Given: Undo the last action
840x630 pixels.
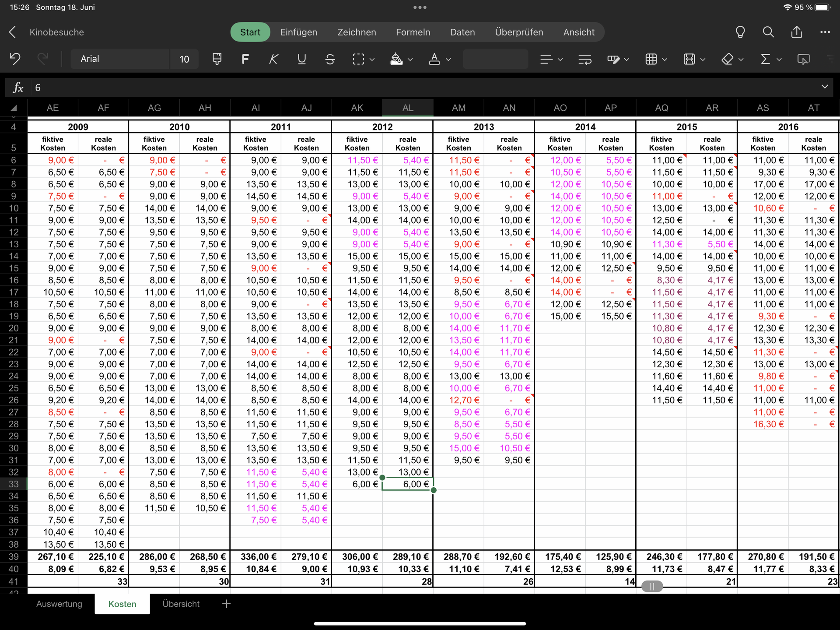Looking at the screenshot, I should [x=15, y=59].
